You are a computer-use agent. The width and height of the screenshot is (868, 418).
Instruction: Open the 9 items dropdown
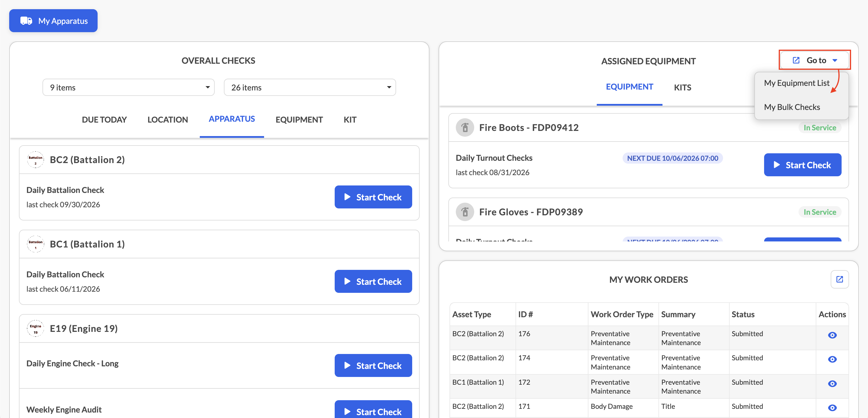(x=128, y=88)
